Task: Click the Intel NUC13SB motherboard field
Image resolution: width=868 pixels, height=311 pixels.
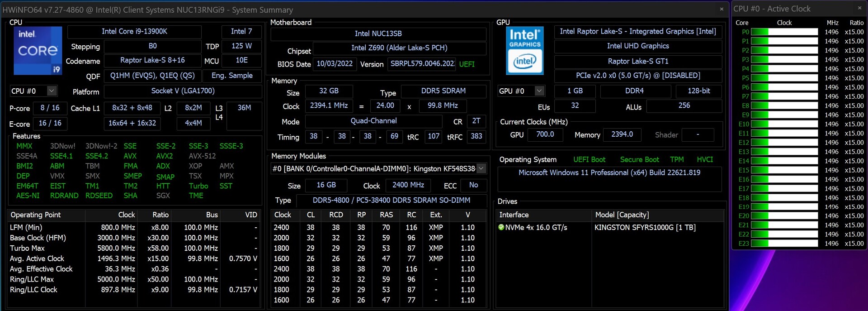Action: [378, 34]
